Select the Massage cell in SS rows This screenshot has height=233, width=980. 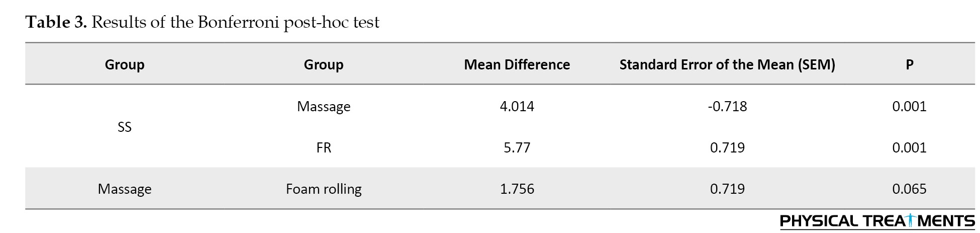tap(324, 107)
